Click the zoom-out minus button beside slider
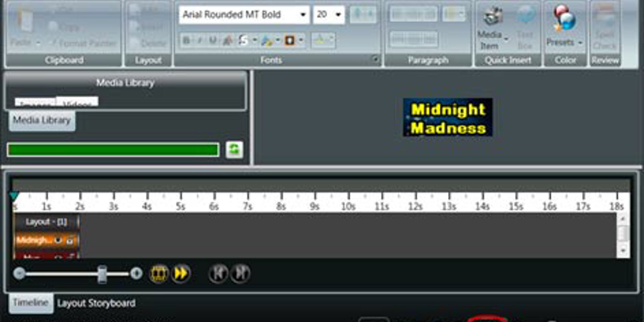 coord(19,273)
